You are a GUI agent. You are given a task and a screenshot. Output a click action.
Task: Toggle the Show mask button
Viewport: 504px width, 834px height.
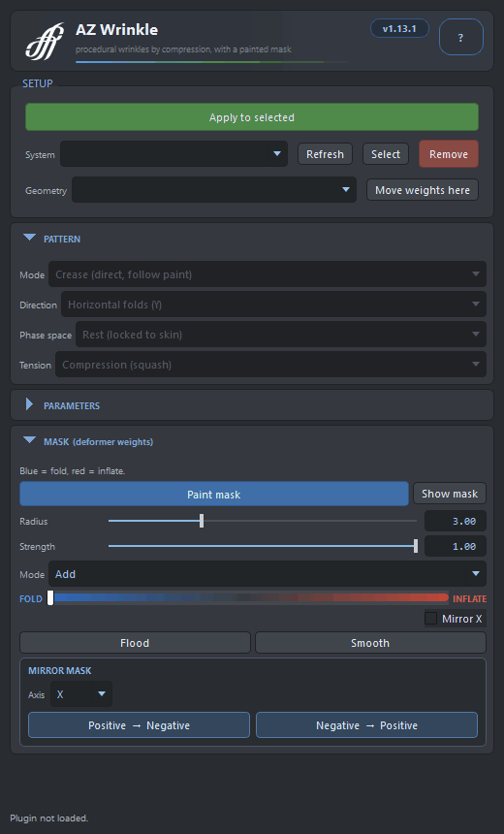tap(450, 494)
